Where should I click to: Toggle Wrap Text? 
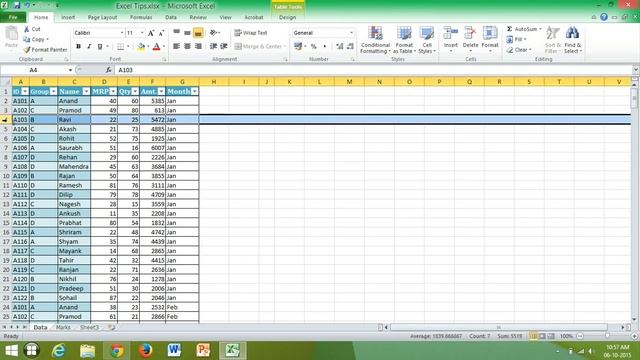pyautogui.click(x=251, y=33)
